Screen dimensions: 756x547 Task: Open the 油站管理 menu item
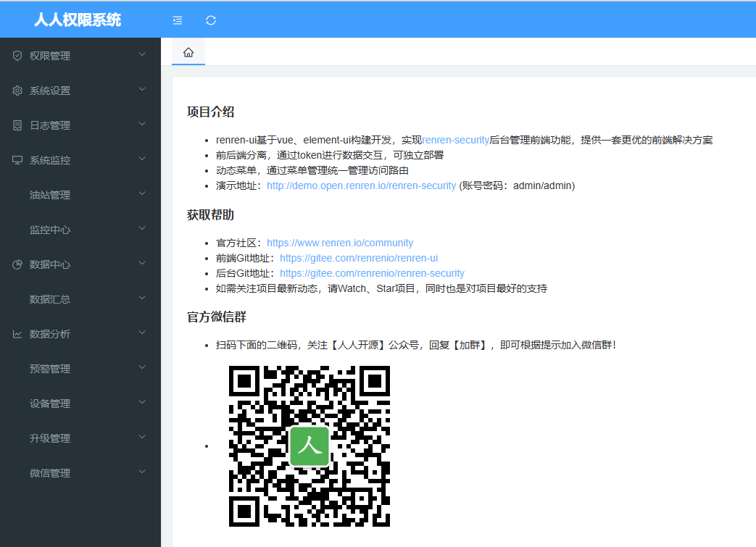(x=80, y=195)
